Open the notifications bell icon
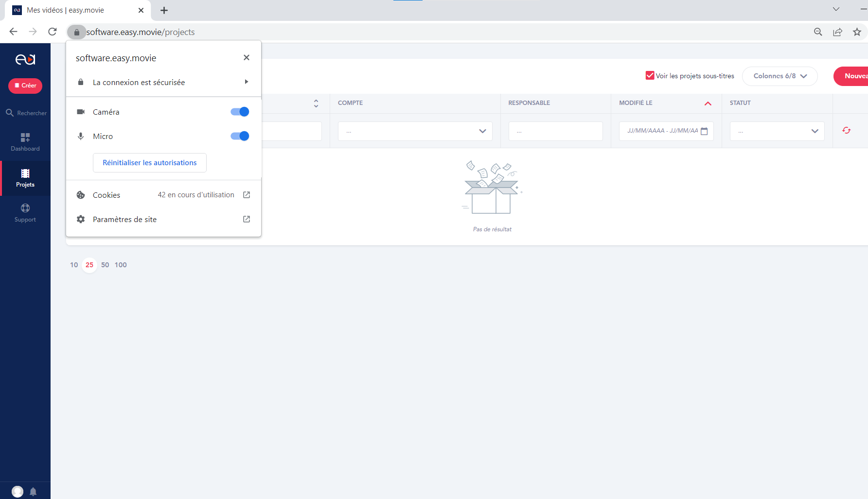Image resolution: width=868 pixels, height=499 pixels. (x=33, y=492)
